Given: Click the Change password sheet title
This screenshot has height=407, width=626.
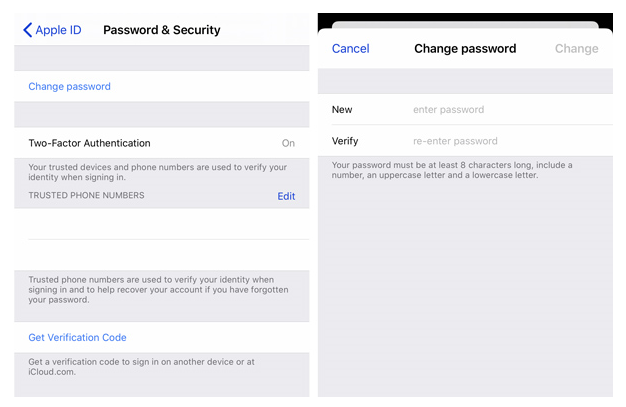Looking at the screenshot, I should tap(465, 49).
